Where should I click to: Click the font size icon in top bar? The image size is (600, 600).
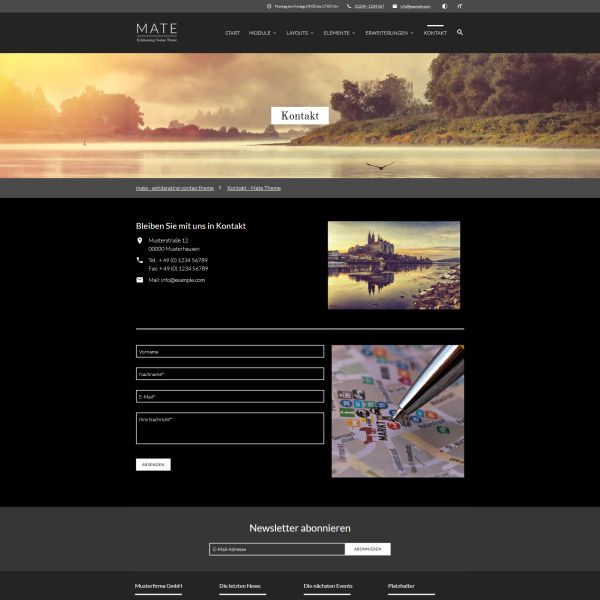[460, 6]
